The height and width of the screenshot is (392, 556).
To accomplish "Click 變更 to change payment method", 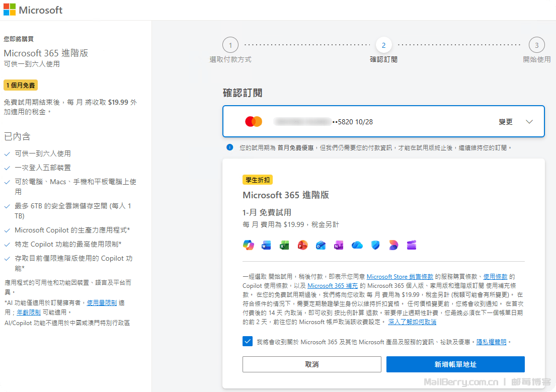I will click(x=505, y=122).
